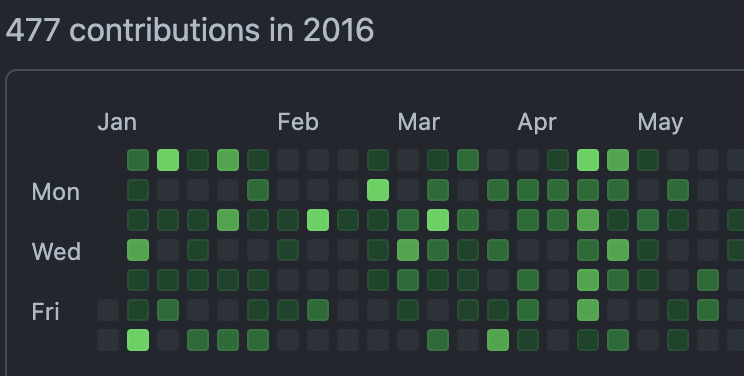This screenshot has height=376, width=744.
Task: Click the 'Wed' weekday label
Action: point(56,252)
